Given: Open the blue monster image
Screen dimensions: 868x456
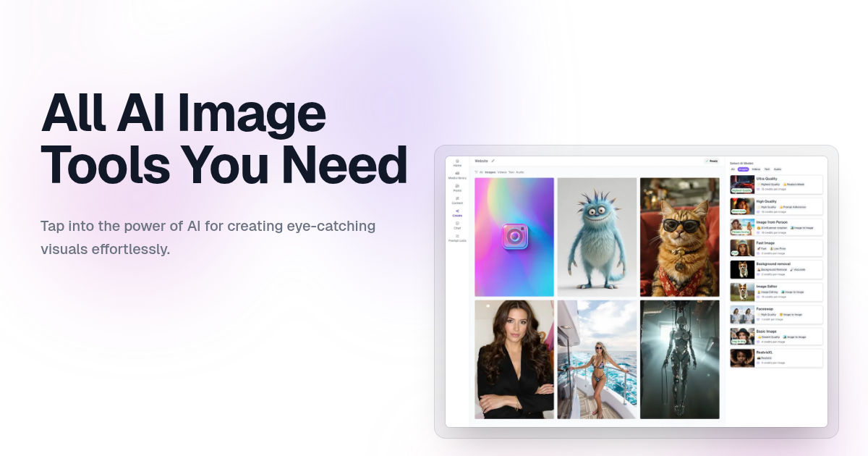Looking at the screenshot, I should (597, 236).
